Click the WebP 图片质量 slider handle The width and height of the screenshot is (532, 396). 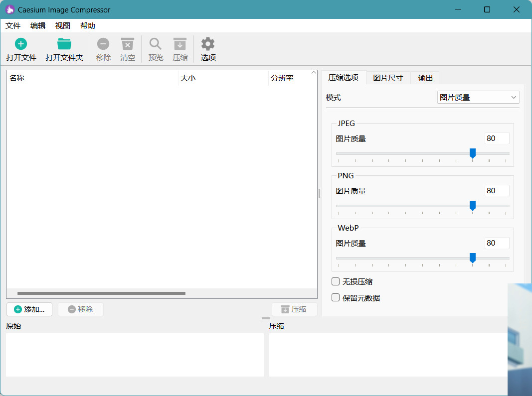472,258
